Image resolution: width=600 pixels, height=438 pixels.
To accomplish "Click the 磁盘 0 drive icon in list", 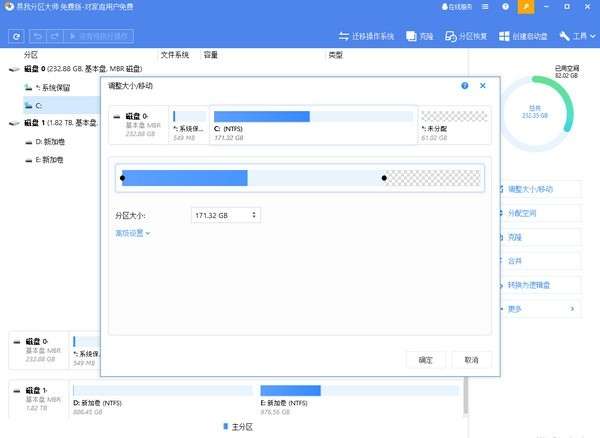I will pos(14,69).
